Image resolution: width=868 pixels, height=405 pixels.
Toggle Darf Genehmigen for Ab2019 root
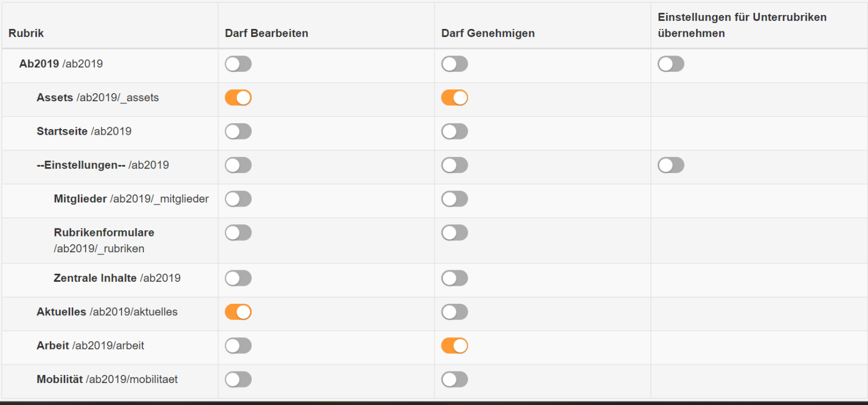click(x=454, y=64)
